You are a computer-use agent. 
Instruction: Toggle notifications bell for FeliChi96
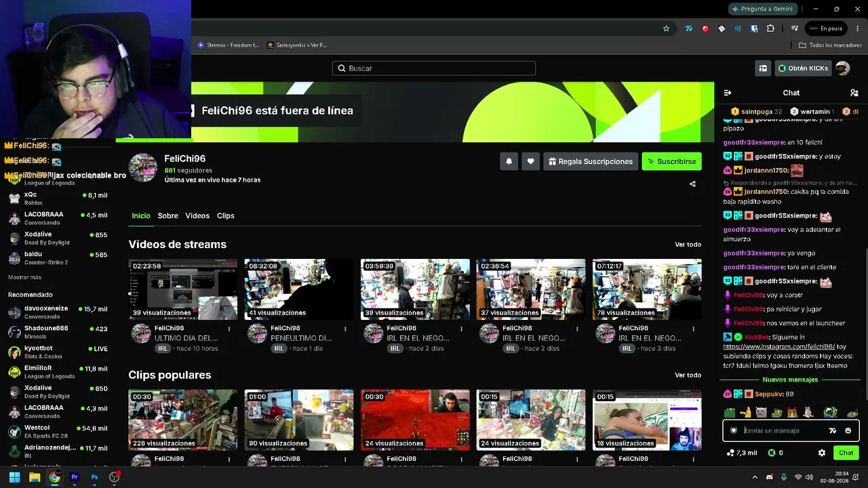tap(509, 161)
